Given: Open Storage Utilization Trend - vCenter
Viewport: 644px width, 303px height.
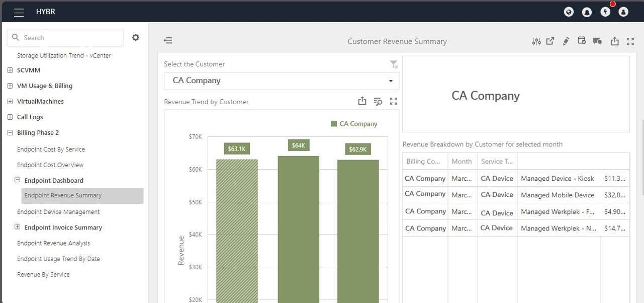Looking at the screenshot, I should point(64,55).
